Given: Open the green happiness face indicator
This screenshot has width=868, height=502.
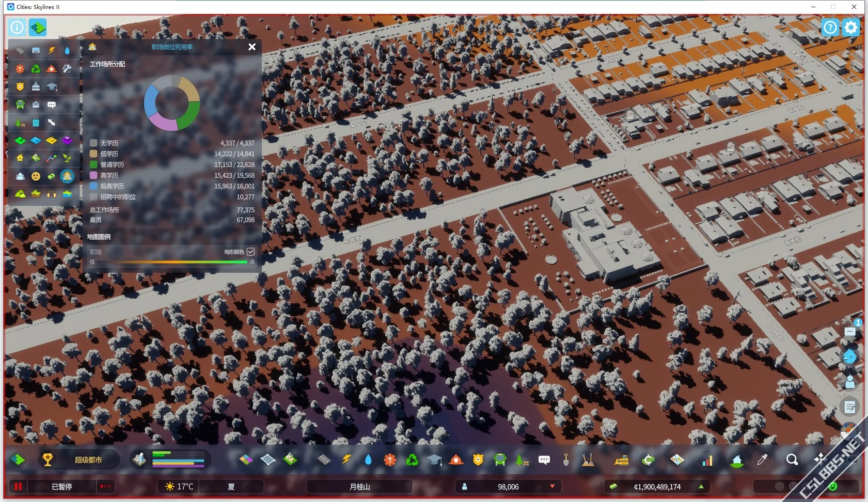Looking at the screenshot, I should pyautogui.click(x=833, y=487).
